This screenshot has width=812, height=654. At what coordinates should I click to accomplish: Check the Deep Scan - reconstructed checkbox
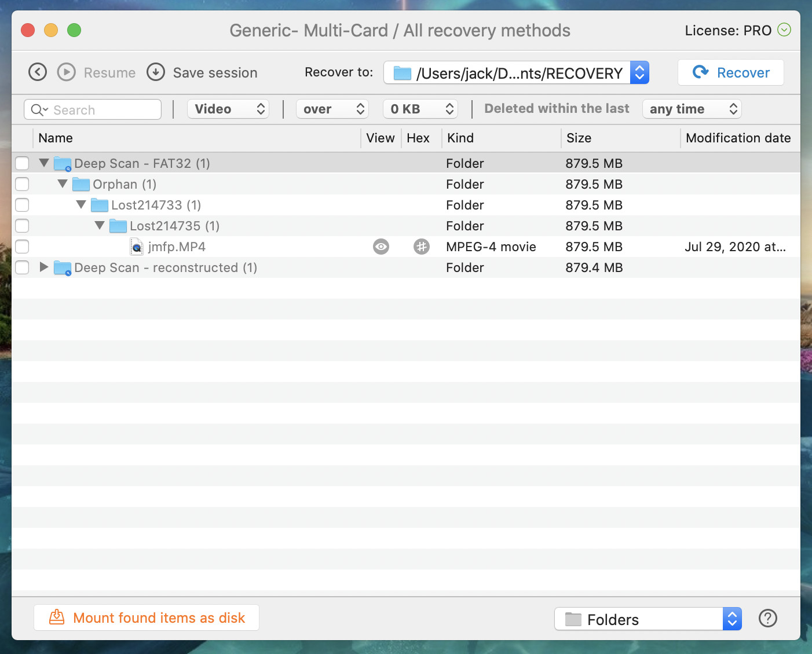coord(22,267)
